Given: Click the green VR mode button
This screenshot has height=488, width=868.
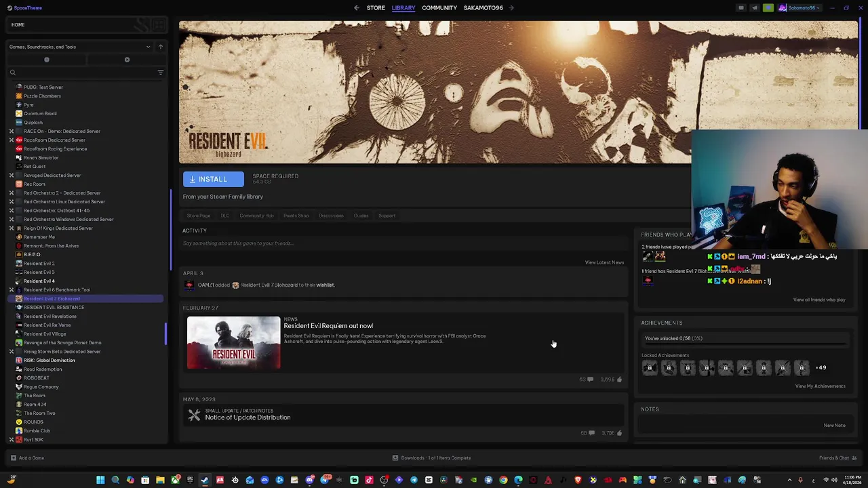Looking at the screenshot, I should point(768,8).
